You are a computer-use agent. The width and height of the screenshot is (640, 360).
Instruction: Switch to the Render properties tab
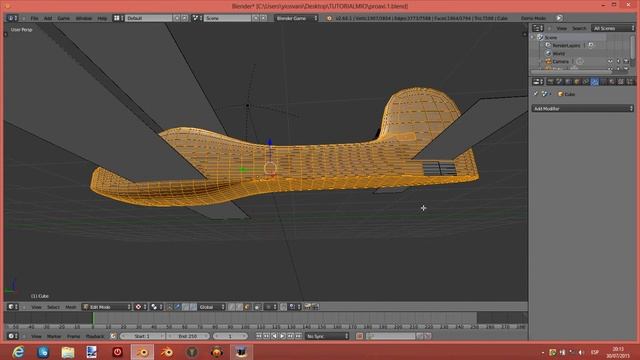(550, 82)
